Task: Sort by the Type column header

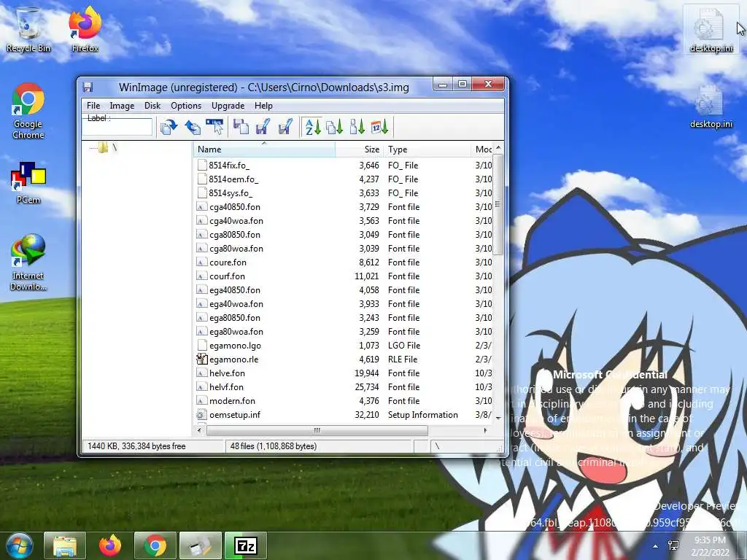Action: [x=427, y=149]
